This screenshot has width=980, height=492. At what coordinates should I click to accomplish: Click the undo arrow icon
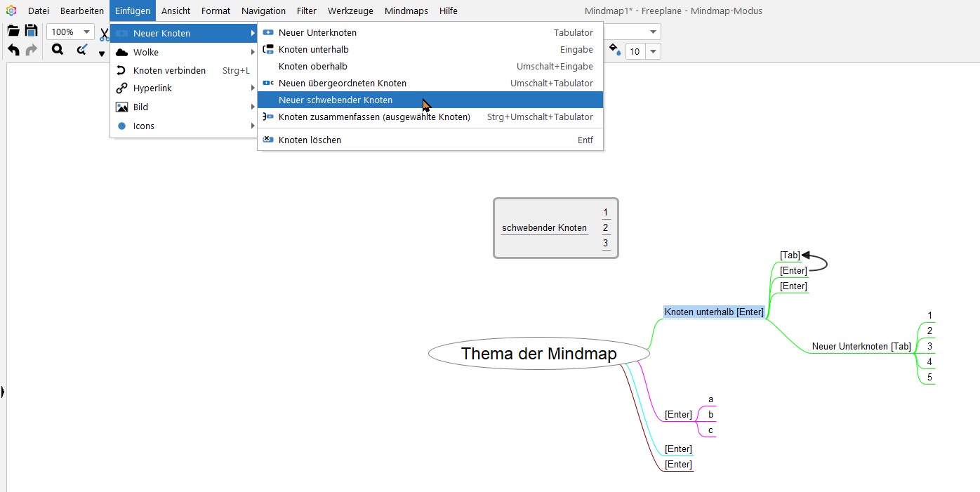[13, 50]
